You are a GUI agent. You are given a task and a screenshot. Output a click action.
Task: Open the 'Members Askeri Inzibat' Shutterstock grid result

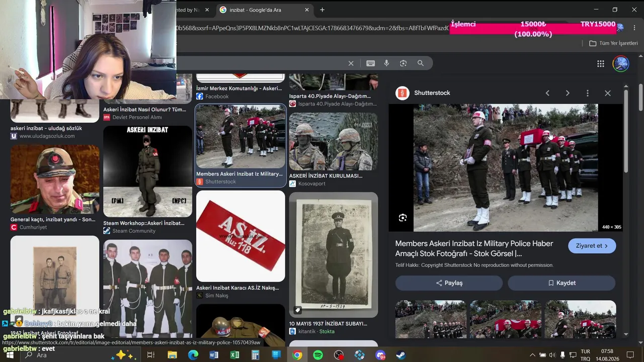point(240,137)
